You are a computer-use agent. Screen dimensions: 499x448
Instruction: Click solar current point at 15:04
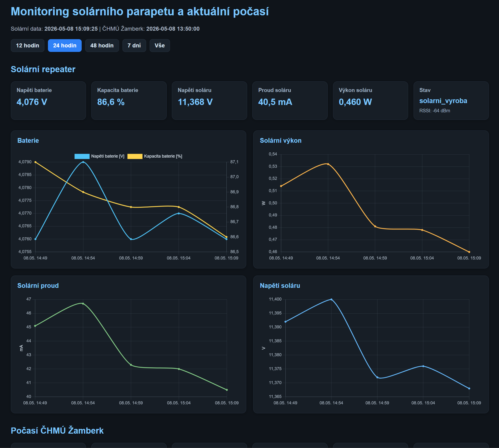[179, 369]
